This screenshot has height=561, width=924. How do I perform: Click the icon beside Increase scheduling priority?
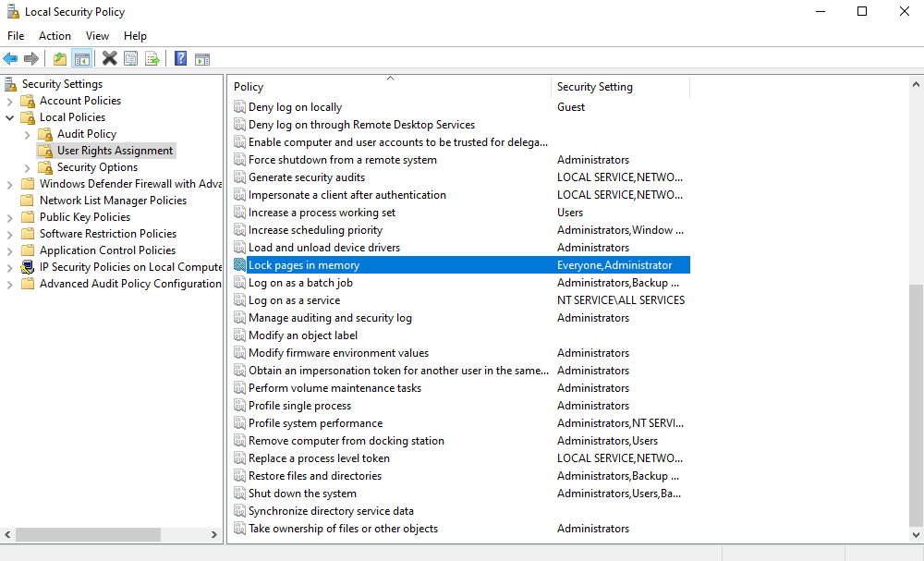coord(239,230)
